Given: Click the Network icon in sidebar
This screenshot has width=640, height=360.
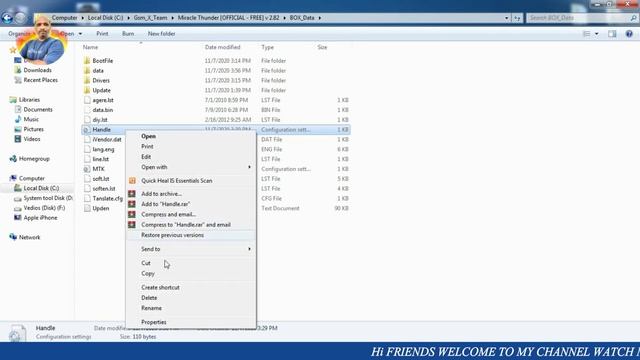Looking at the screenshot, I should coord(13,237).
